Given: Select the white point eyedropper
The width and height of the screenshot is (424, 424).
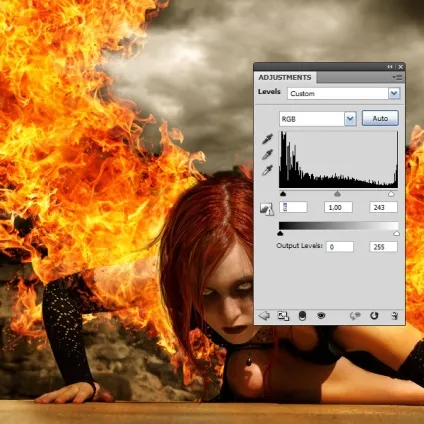Looking at the screenshot, I should (267, 170).
